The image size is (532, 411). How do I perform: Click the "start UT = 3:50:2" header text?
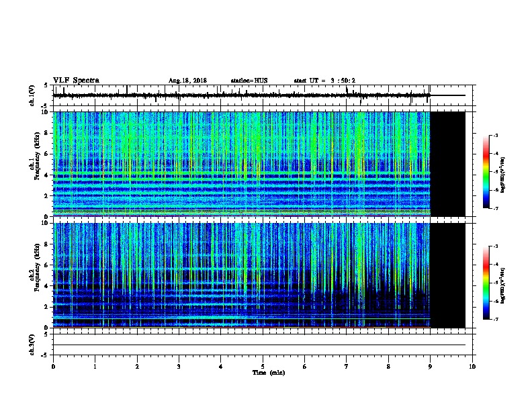click(324, 81)
